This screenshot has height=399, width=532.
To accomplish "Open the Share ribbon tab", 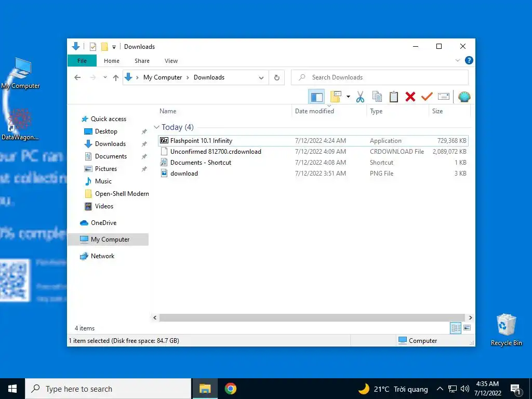I will 142,61.
